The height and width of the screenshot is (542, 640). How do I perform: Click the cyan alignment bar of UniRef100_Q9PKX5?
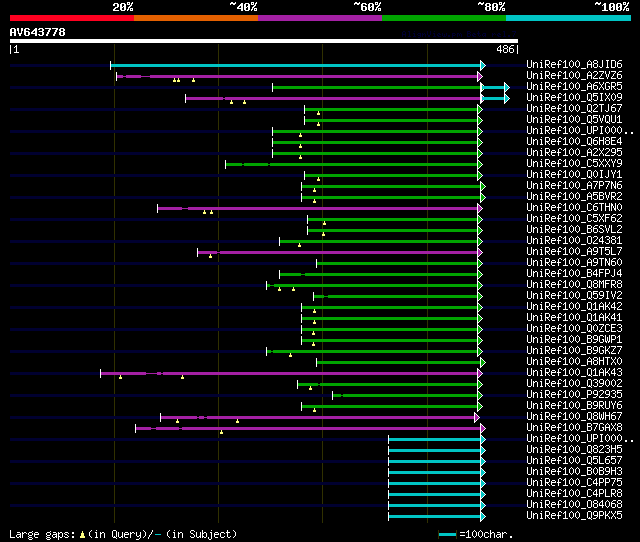[x=435, y=517]
